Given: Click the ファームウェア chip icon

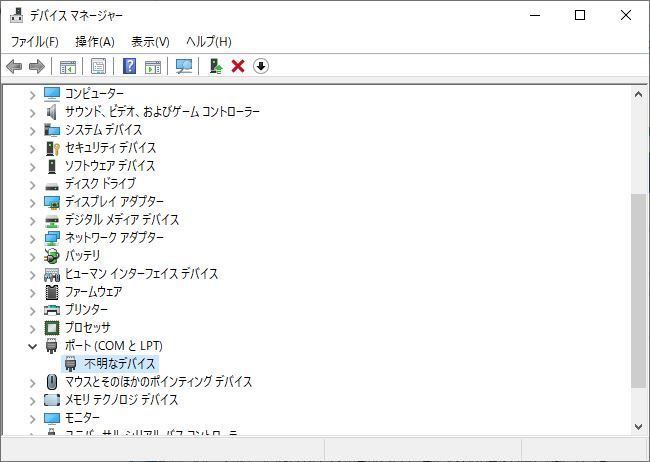Looking at the screenshot, I should 52,292.
